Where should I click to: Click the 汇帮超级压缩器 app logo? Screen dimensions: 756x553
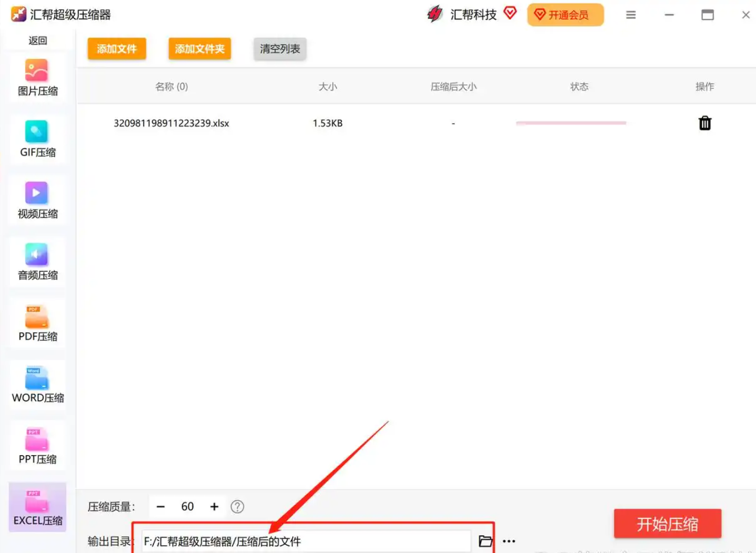pos(18,14)
